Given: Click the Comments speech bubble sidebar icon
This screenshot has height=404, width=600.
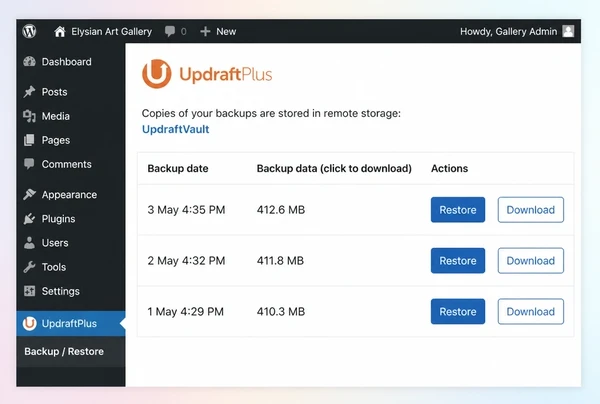Looking at the screenshot, I should [29, 164].
